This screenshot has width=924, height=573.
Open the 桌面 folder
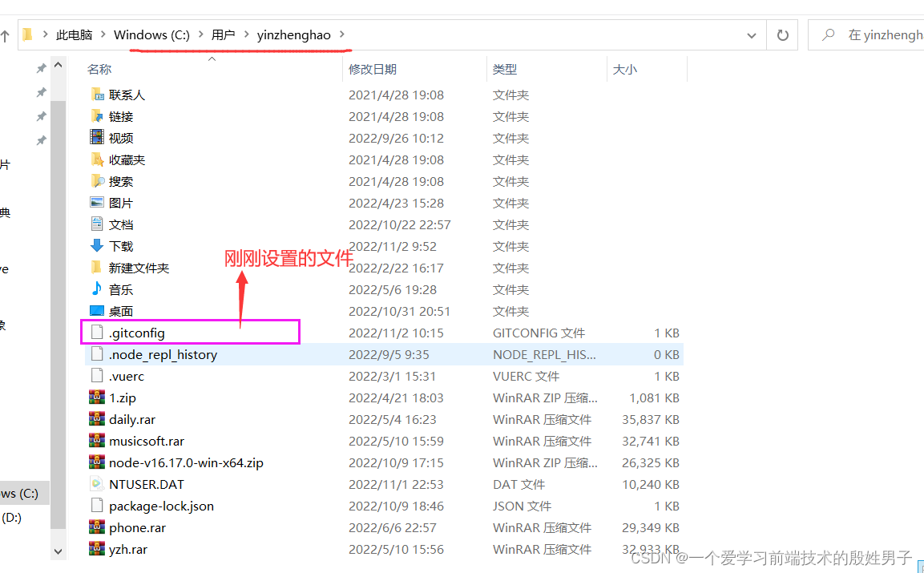pos(120,310)
